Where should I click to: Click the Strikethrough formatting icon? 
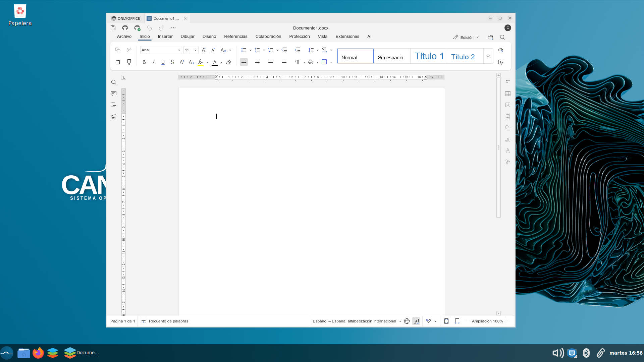[x=172, y=62]
